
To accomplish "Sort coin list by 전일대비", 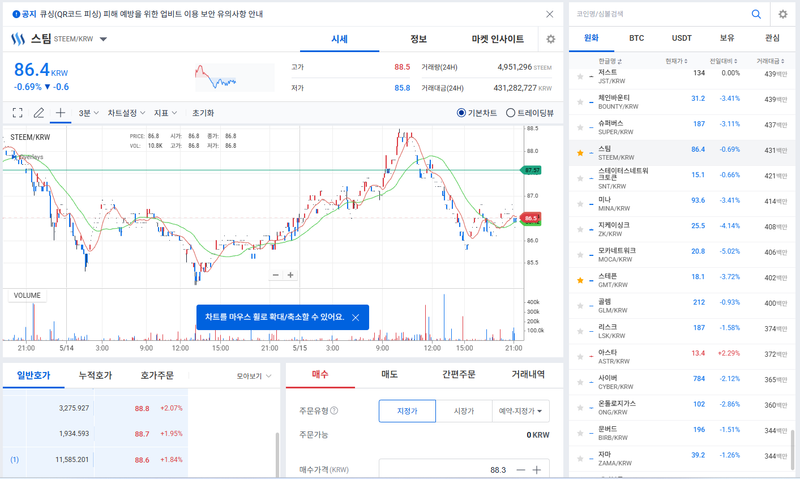I will [x=723, y=61].
